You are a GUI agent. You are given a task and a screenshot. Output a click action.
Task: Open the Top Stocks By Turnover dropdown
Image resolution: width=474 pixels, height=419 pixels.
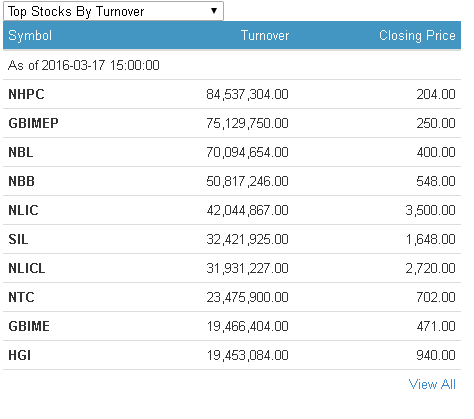point(113,11)
